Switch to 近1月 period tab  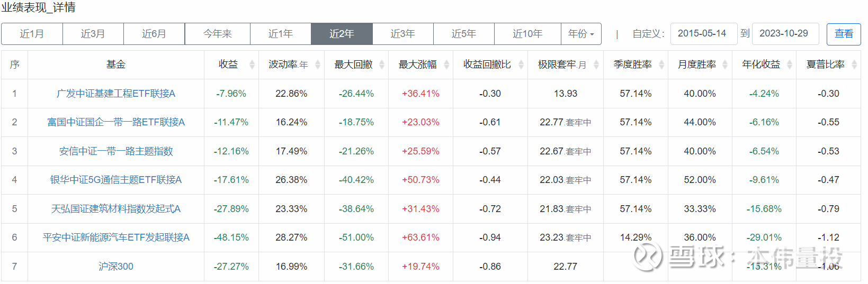tap(32, 34)
